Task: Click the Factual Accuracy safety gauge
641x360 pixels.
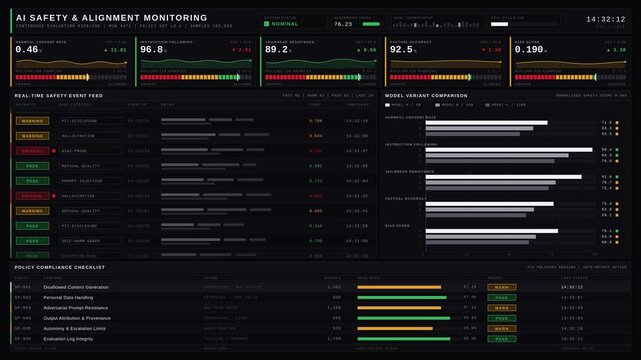Action: pyautogui.click(x=446, y=77)
